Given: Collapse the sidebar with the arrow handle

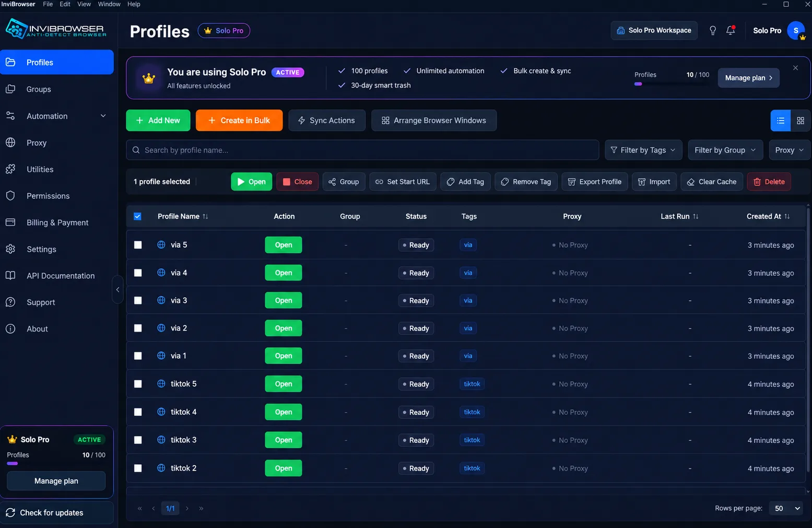Looking at the screenshot, I should [117, 289].
